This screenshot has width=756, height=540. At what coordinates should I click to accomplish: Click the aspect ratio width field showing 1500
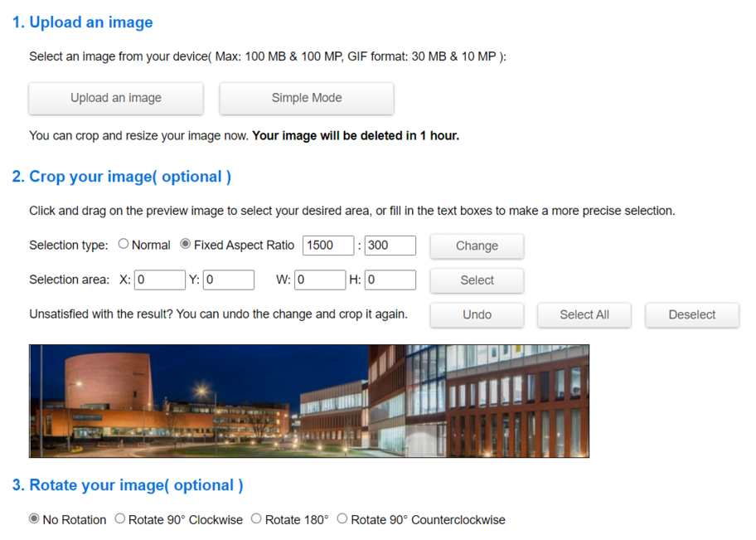(x=328, y=246)
